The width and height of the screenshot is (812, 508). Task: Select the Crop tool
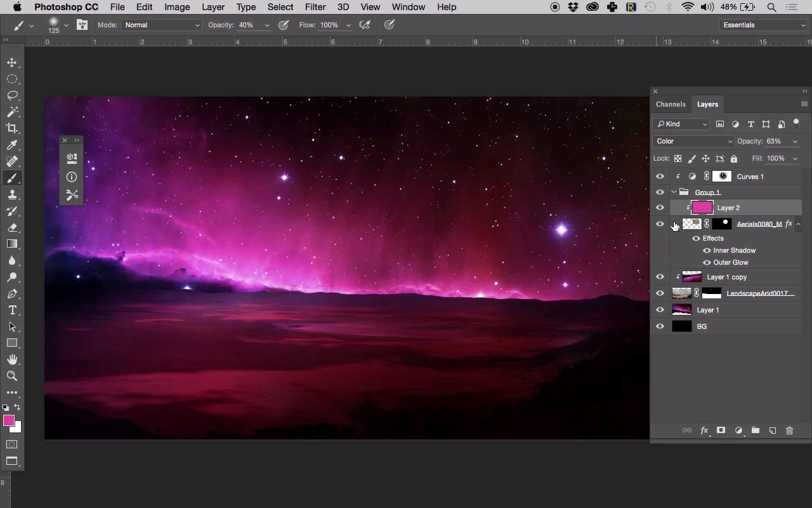pos(12,128)
